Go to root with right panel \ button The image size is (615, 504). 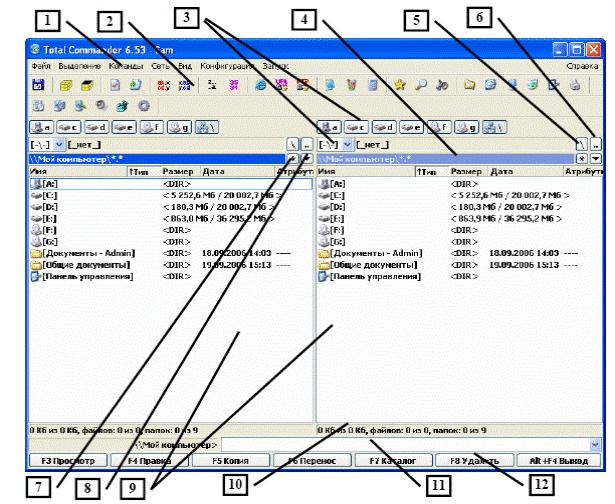[581, 144]
